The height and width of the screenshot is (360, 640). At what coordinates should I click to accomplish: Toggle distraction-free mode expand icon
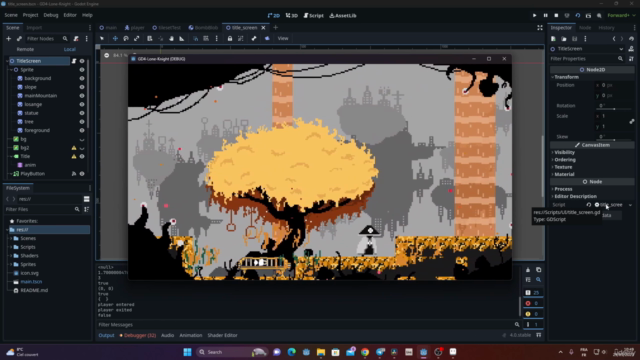pyautogui.click(x=540, y=28)
